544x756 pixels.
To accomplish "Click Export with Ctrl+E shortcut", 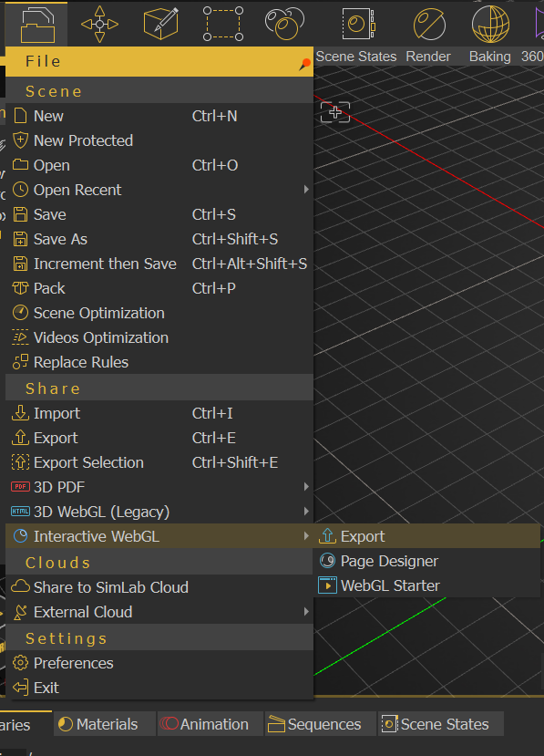I will [x=159, y=438].
